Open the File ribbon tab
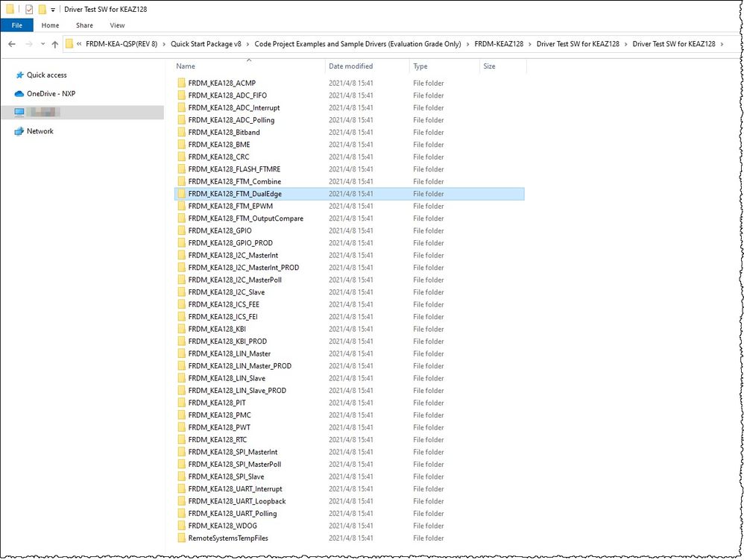 (x=17, y=25)
